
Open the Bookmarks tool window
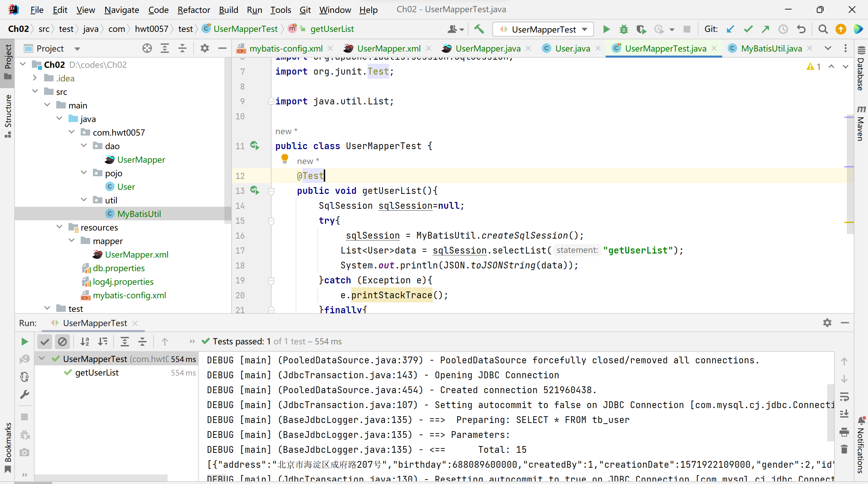tap(7, 447)
